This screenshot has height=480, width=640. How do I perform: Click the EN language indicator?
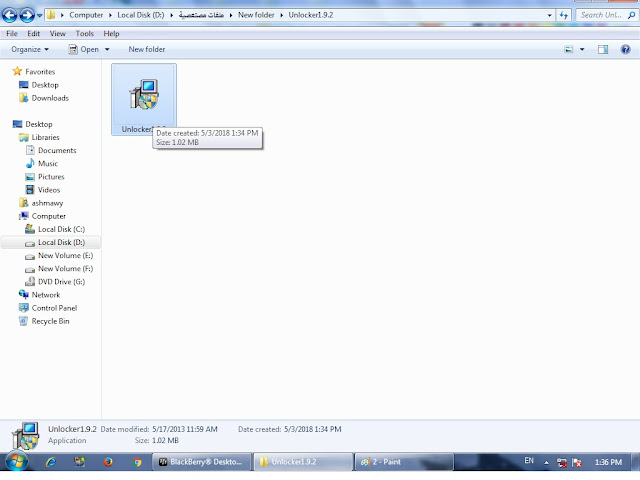tap(529, 461)
